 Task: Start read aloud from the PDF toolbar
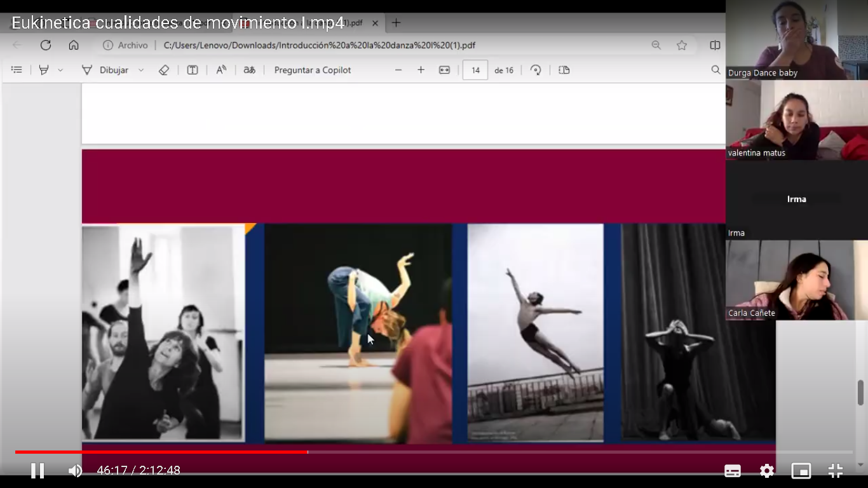pos(221,70)
